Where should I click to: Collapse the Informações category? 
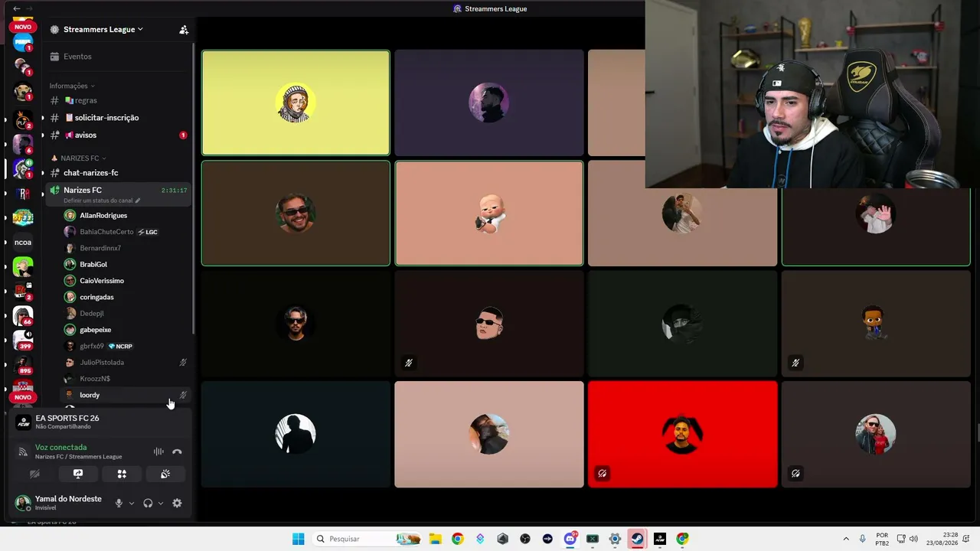tap(73, 86)
